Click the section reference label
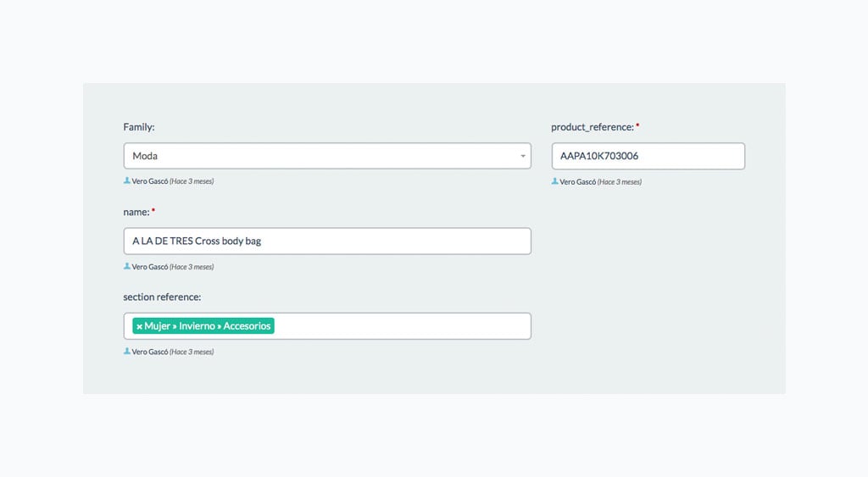This screenshot has height=477, width=868. click(x=162, y=297)
